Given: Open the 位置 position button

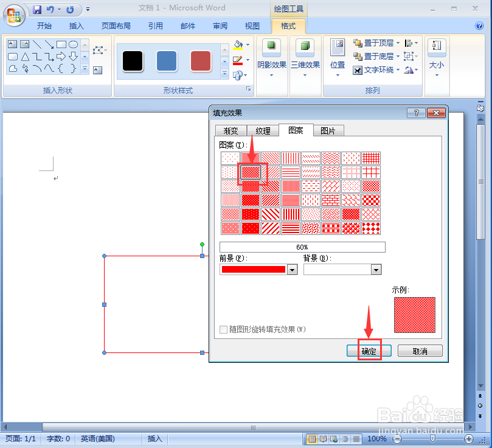Looking at the screenshot, I should (x=338, y=57).
